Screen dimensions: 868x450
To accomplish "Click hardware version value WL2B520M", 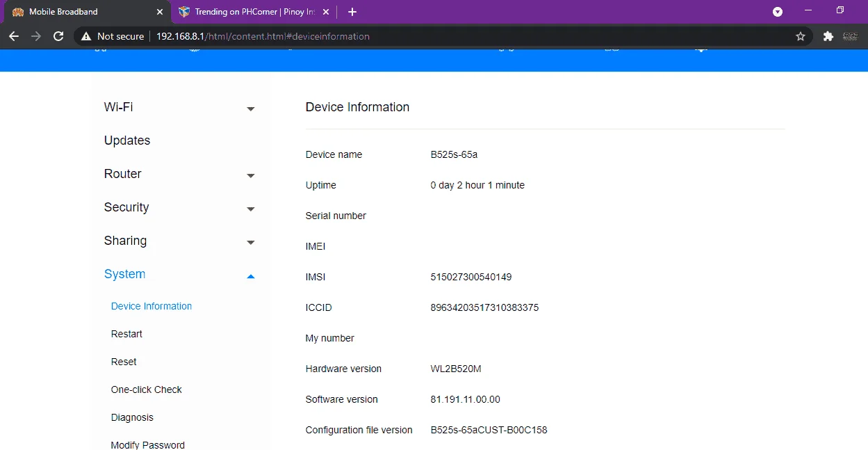I will click(456, 369).
